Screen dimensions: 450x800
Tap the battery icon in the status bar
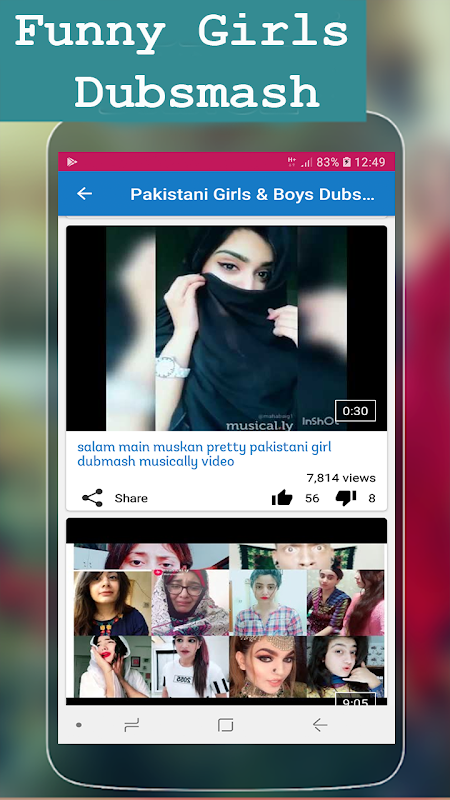tap(346, 162)
